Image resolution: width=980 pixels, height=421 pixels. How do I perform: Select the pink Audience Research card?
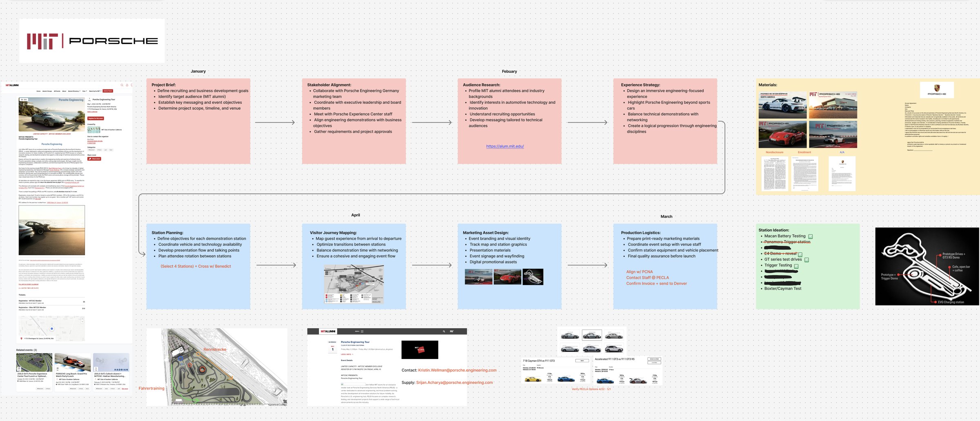point(510,121)
